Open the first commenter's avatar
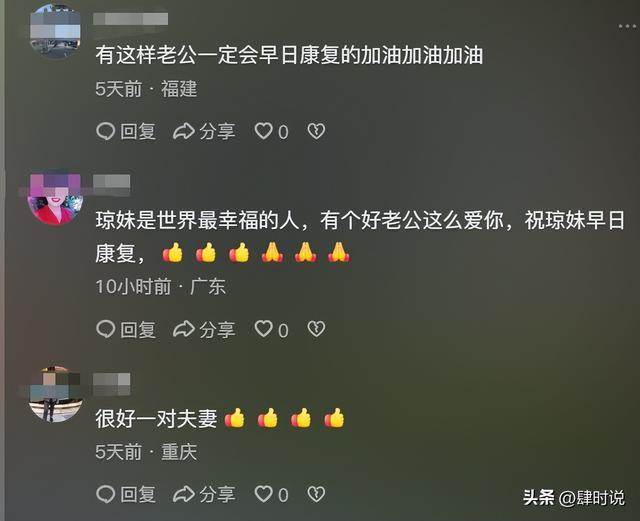This screenshot has width=640, height=521. pos(55,32)
